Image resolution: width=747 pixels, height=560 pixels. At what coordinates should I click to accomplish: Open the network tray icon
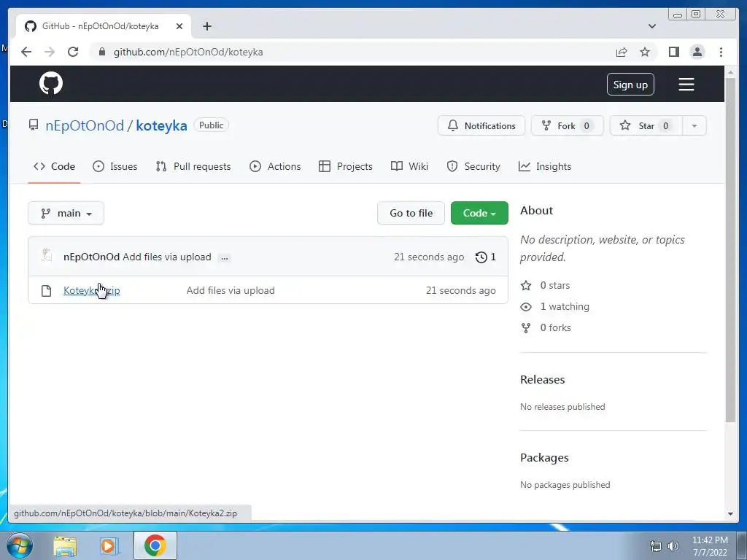[x=656, y=546]
